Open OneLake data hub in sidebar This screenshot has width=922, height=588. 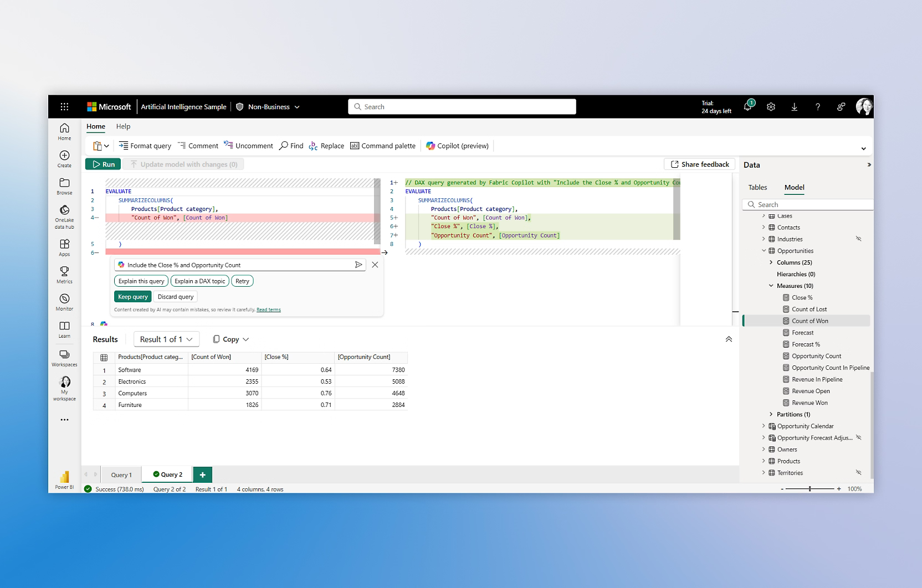[x=64, y=216]
